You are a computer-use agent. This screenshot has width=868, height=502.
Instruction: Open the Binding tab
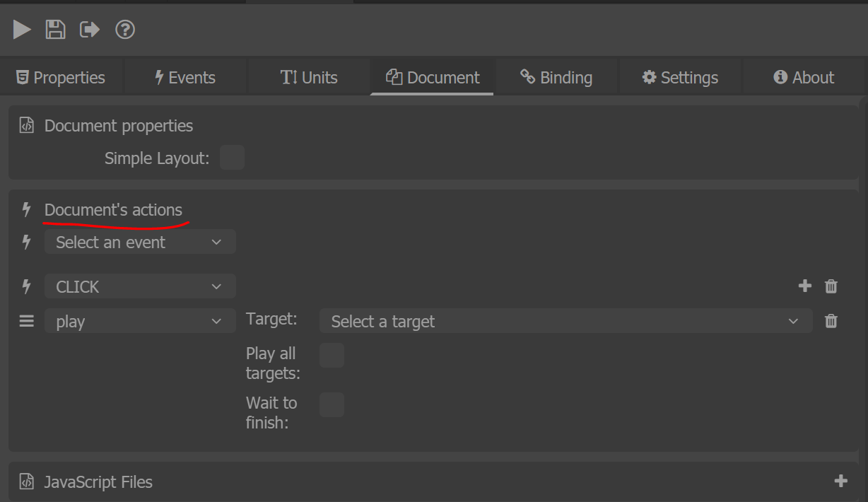[x=556, y=78]
